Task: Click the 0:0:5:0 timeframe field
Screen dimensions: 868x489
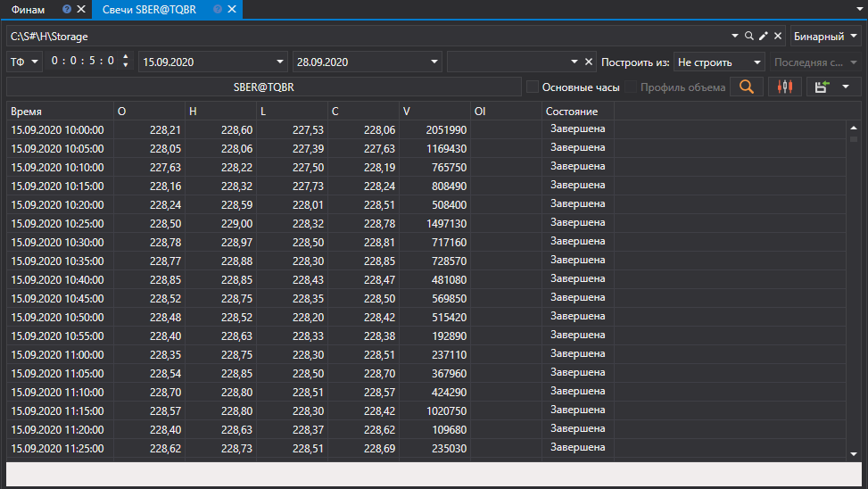Action: [x=83, y=62]
